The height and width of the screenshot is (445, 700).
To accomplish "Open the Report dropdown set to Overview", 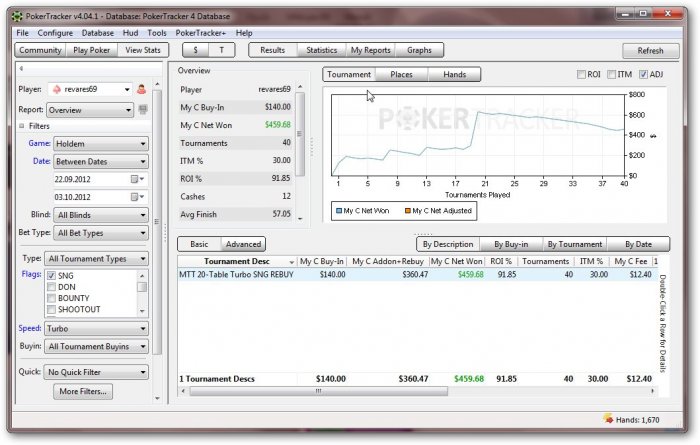I will [91, 110].
